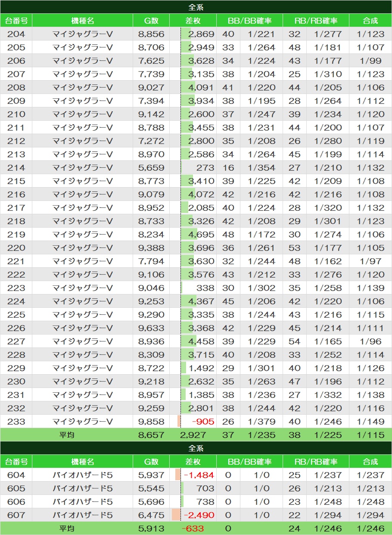Click the G数 value 8,856
Image resolution: width=392 pixels, height=535 pixels.
[x=151, y=34]
